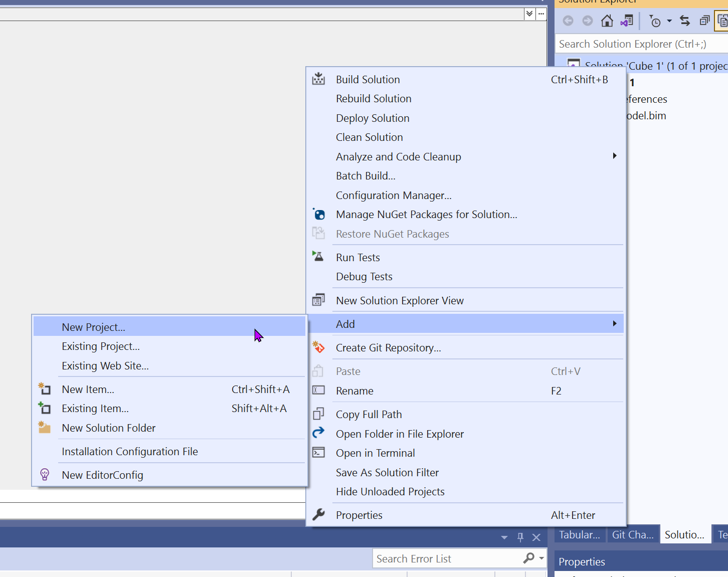Screen dimensions: 728x577
Task: Click the Rename icon in context menu
Action: 318,390
